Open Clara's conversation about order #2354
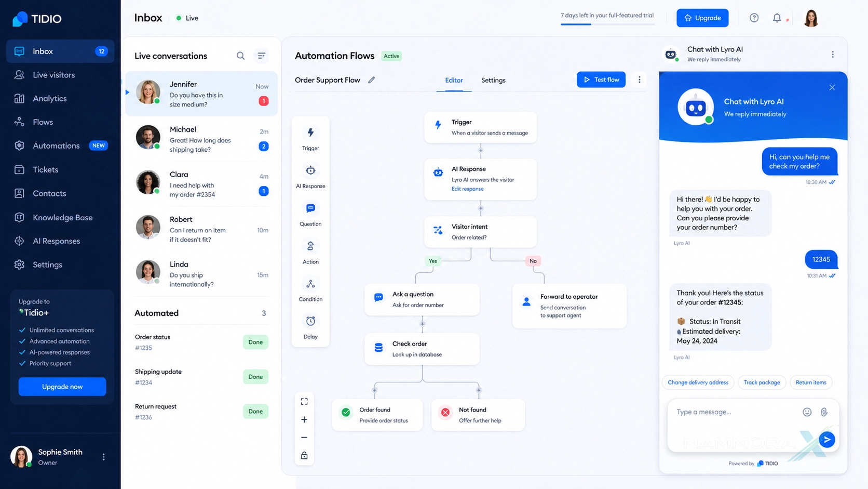Image resolution: width=868 pixels, height=489 pixels. coord(201,184)
